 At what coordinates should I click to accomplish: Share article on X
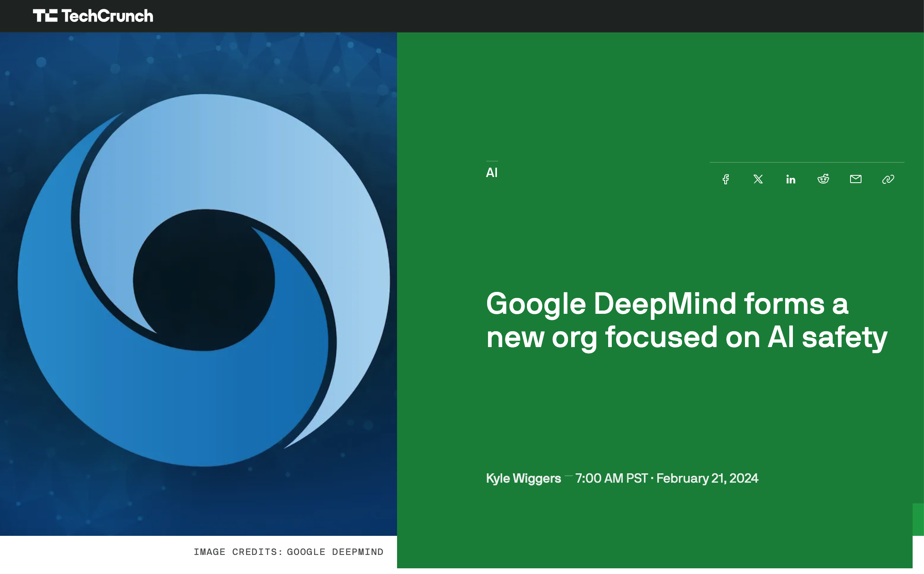click(758, 179)
